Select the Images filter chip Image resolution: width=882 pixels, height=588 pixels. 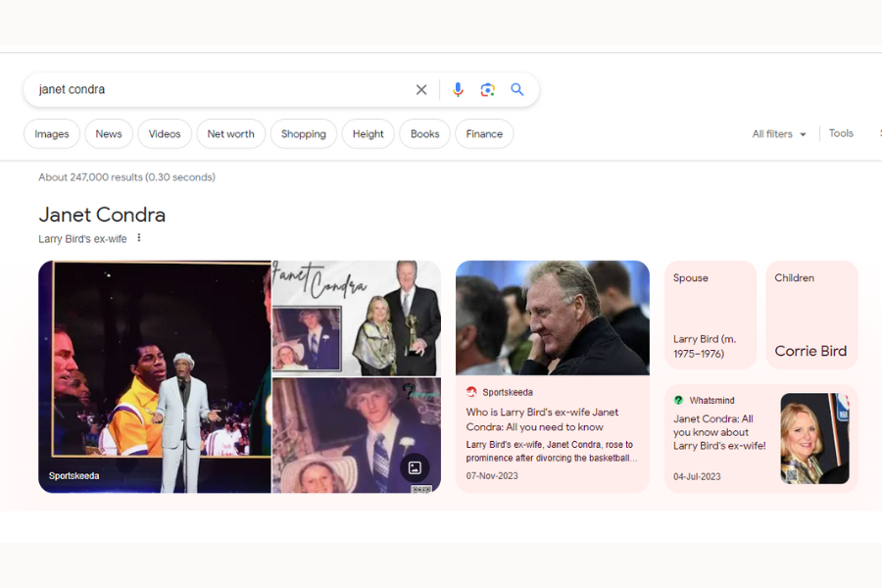point(52,134)
